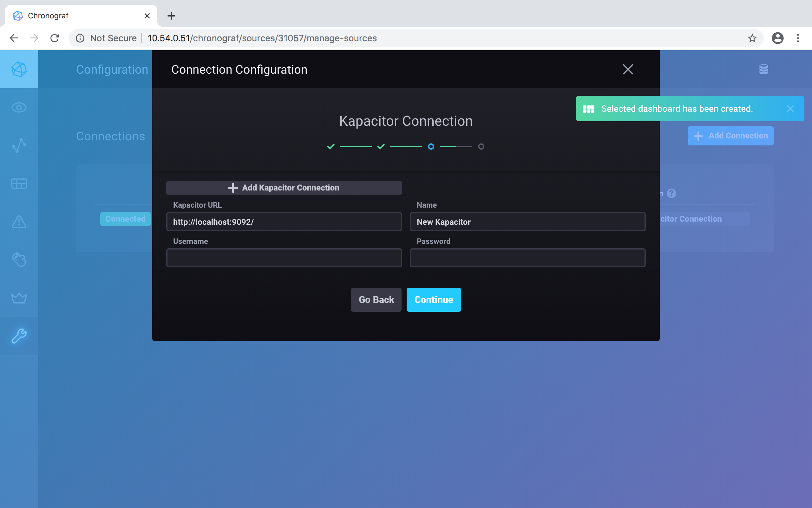Click Add Kapacitor Connection button
812x508 pixels.
(x=284, y=188)
